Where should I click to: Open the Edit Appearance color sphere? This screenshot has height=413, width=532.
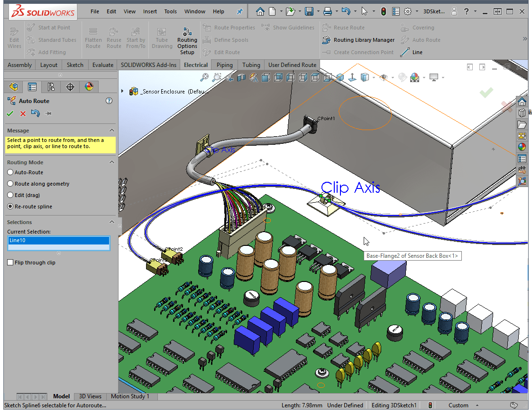click(414, 78)
